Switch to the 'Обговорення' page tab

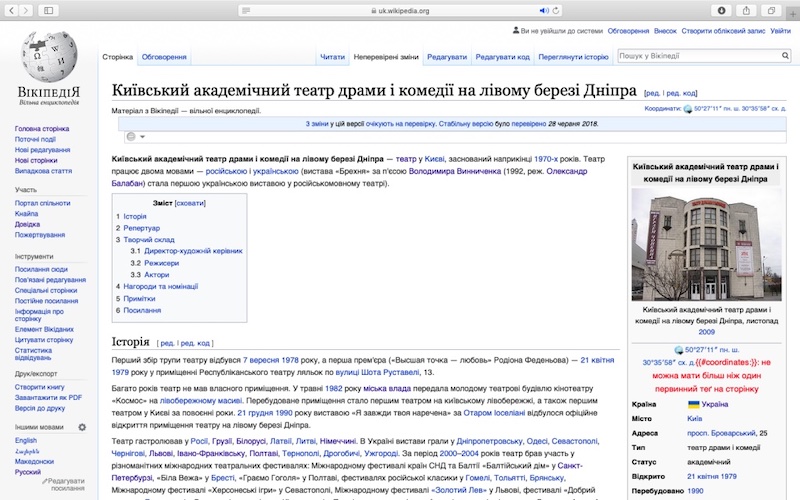pos(164,57)
